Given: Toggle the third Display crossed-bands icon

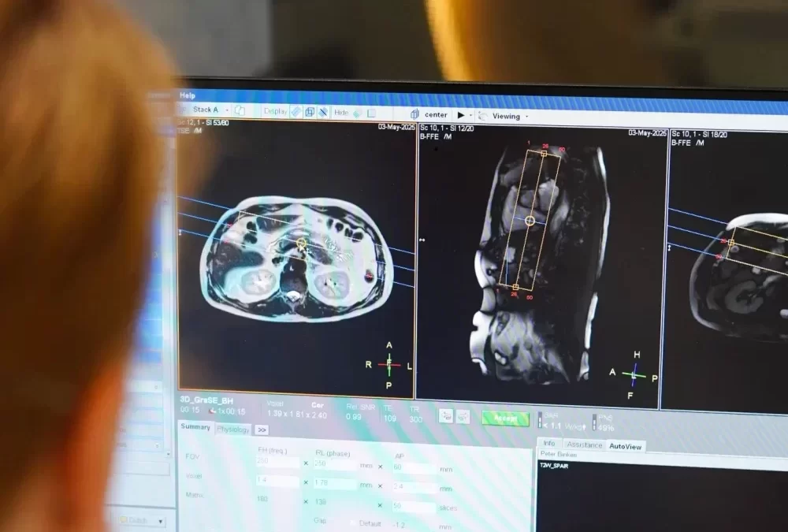Looking at the screenshot, I should tap(323, 112).
